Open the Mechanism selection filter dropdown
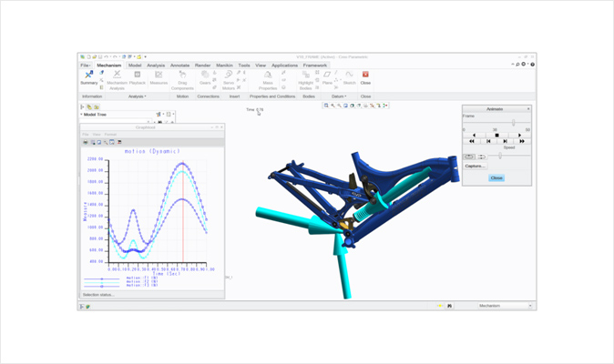This screenshot has width=614, height=364. (530, 306)
